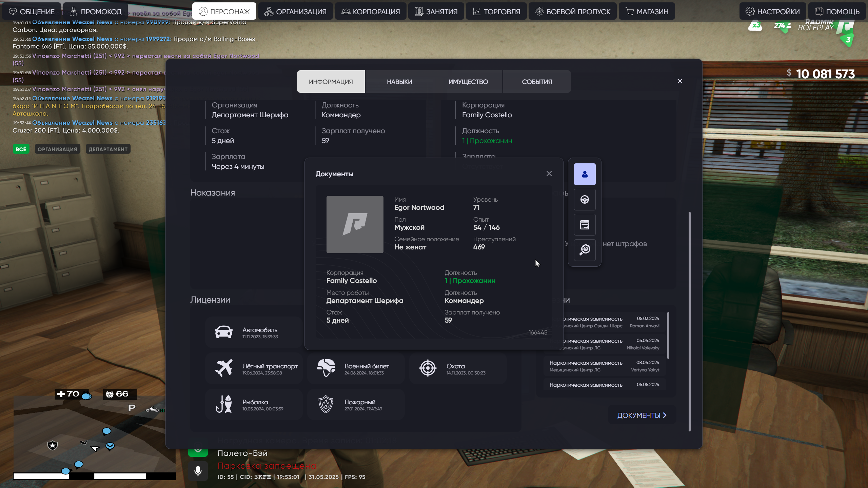Switch to the ИМУЩЕСТВО sub-tab

pos(468,82)
